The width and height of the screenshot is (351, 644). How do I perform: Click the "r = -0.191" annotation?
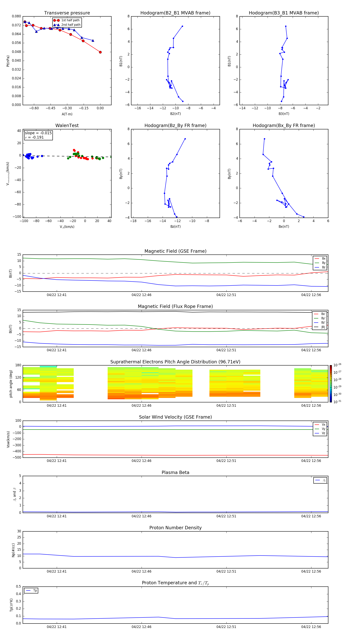click(35, 137)
